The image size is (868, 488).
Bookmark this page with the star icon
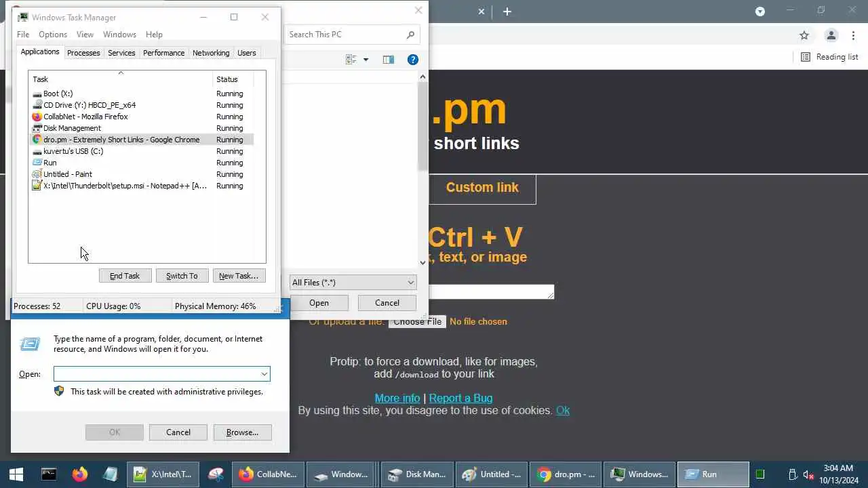pyautogui.click(x=804, y=35)
